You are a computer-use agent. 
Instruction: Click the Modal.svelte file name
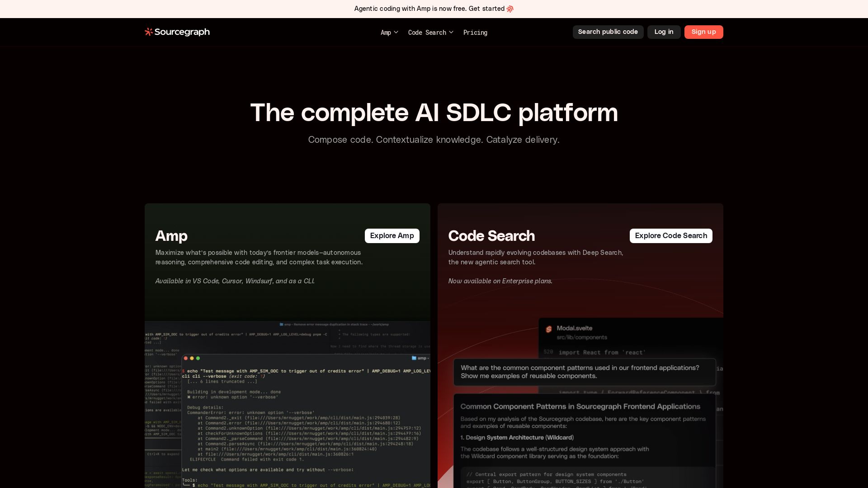pos(574,328)
